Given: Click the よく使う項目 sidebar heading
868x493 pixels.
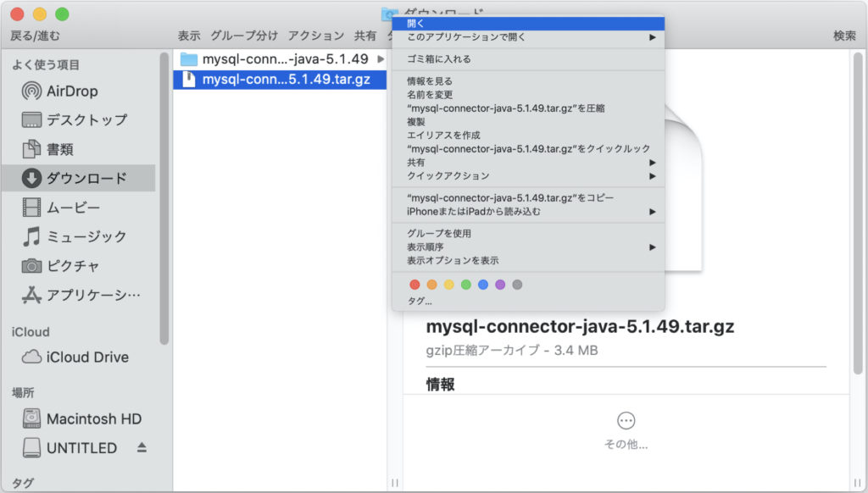Looking at the screenshot, I should [x=46, y=64].
